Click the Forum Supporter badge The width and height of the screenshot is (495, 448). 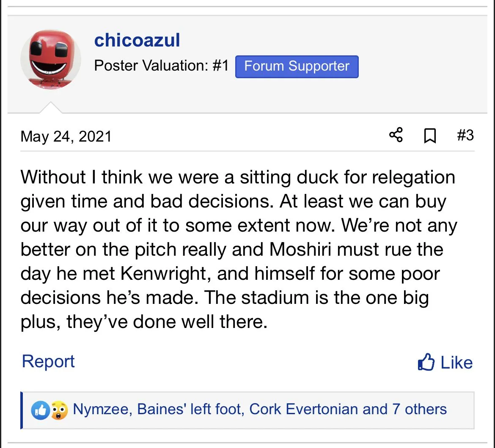[x=297, y=66]
